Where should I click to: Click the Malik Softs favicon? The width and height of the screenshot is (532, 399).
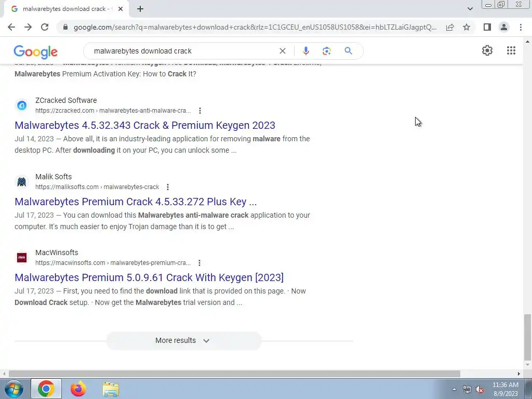point(22,182)
